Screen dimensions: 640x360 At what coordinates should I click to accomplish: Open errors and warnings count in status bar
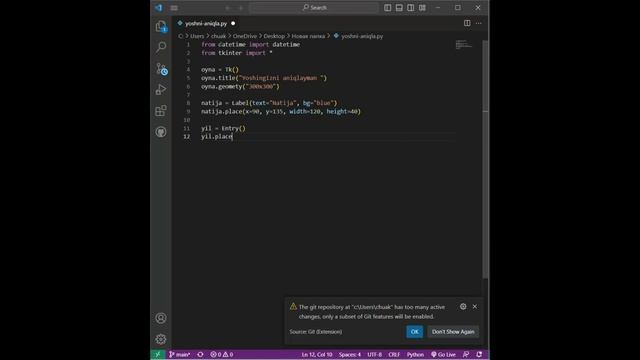pos(222,355)
